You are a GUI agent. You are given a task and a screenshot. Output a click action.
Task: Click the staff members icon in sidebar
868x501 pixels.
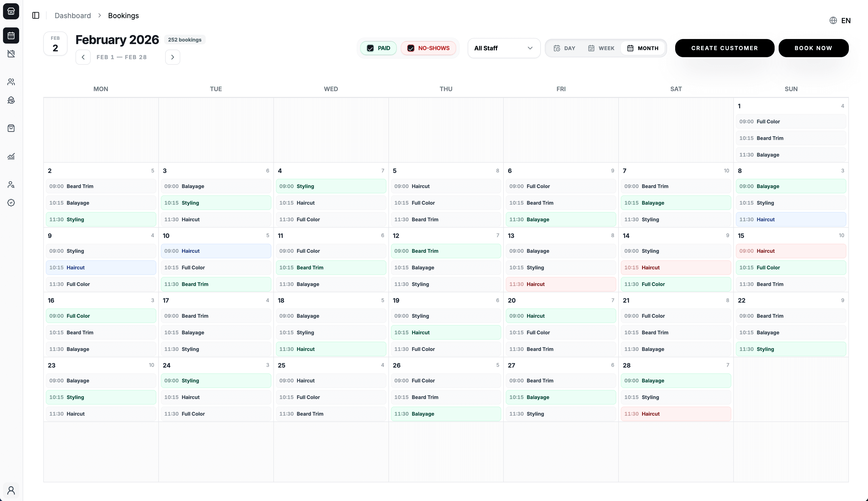coord(11,82)
